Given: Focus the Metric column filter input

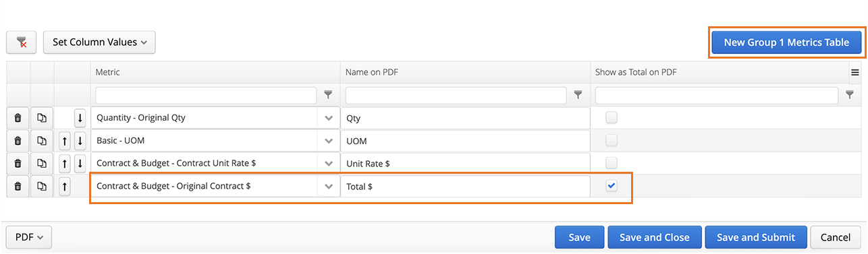Looking at the screenshot, I should pos(206,95).
